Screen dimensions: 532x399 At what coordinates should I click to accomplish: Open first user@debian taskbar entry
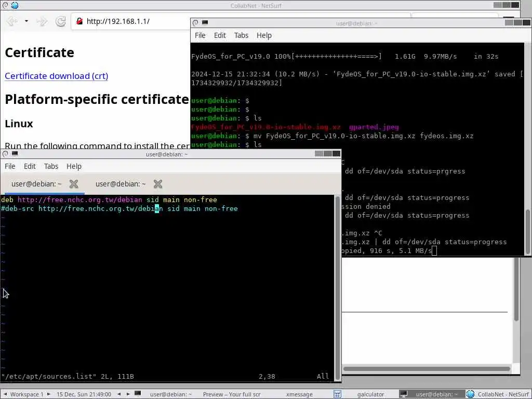click(x=170, y=394)
